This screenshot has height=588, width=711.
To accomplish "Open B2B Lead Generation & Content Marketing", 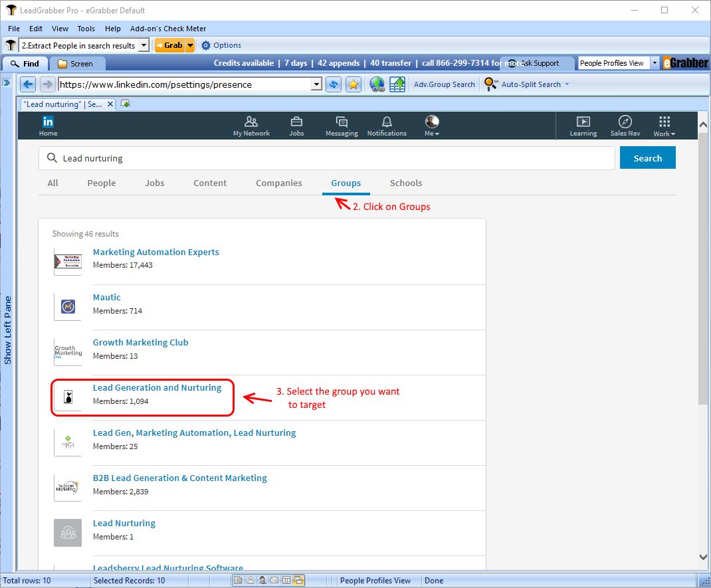I will (x=179, y=478).
